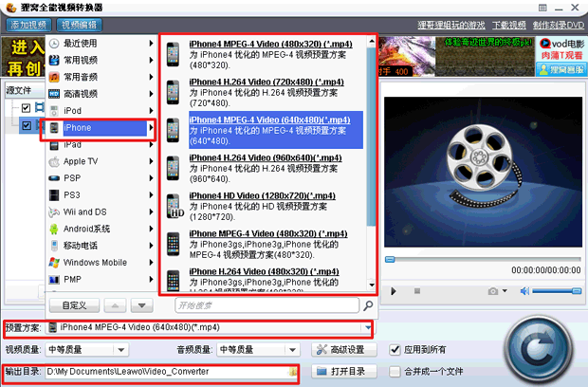Open the 音频质量 dropdown
The height and width of the screenshot is (387, 588).
pyautogui.click(x=258, y=350)
